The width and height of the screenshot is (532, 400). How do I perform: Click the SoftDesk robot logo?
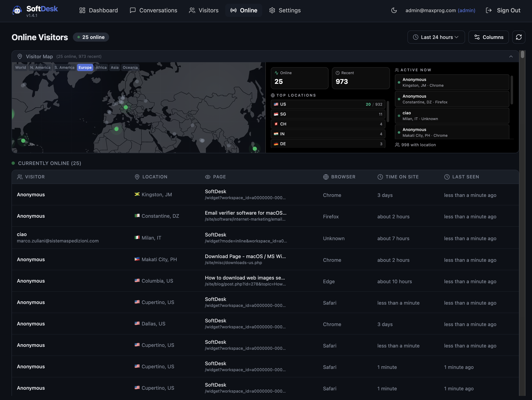coord(17,10)
